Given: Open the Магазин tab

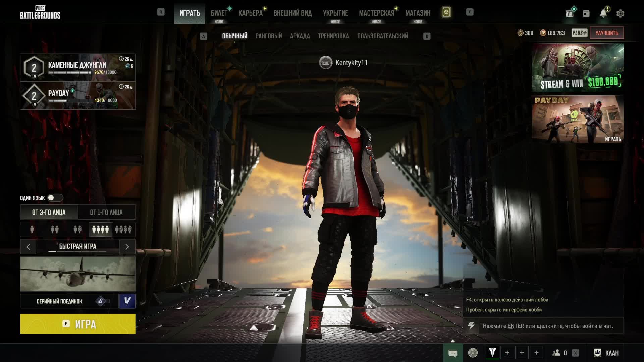Looking at the screenshot, I should [x=418, y=13].
